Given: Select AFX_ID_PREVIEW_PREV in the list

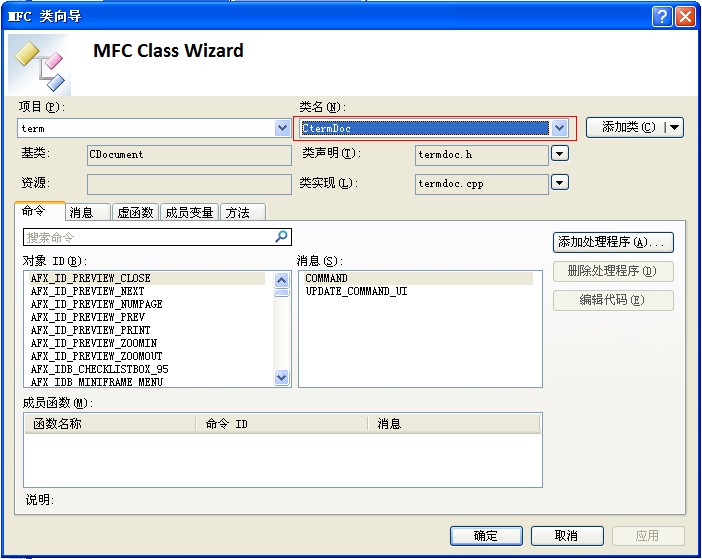Looking at the screenshot, I should point(147,317).
